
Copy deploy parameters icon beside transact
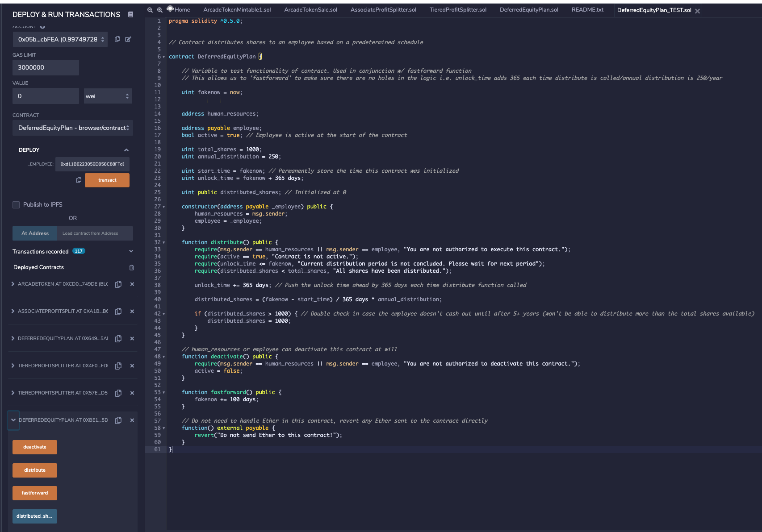79,180
